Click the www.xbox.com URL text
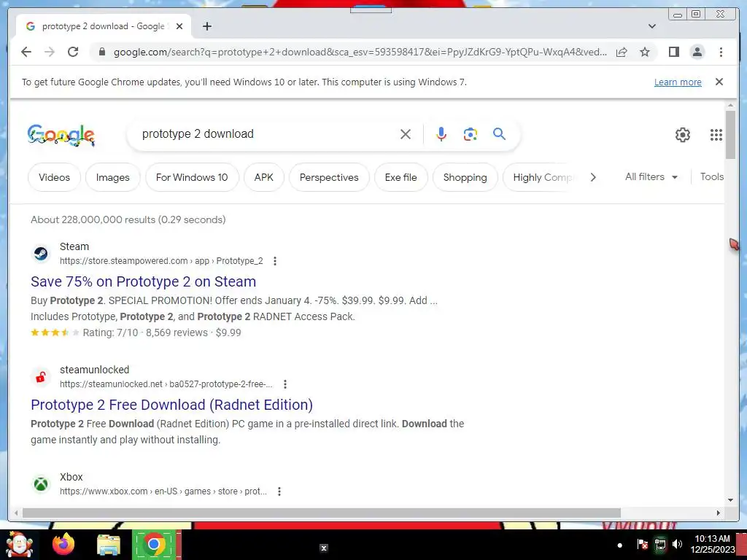The width and height of the screenshot is (747, 560). click(x=163, y=491)
